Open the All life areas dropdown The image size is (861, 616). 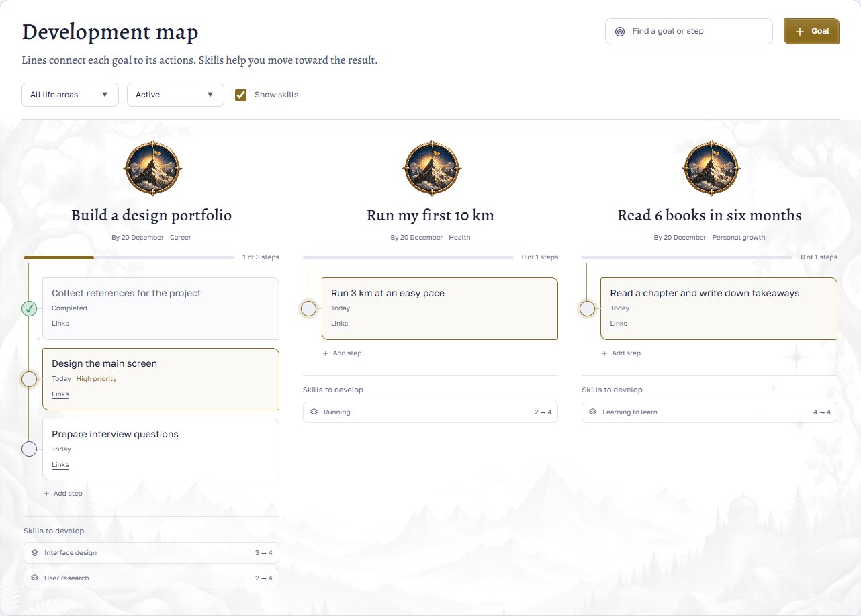(x=70, y=95)
